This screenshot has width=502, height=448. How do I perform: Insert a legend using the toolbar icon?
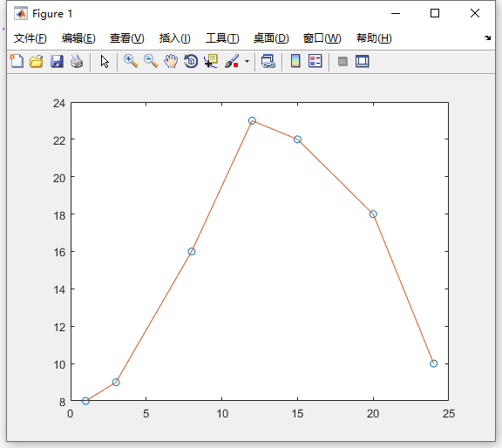point(315,61)
